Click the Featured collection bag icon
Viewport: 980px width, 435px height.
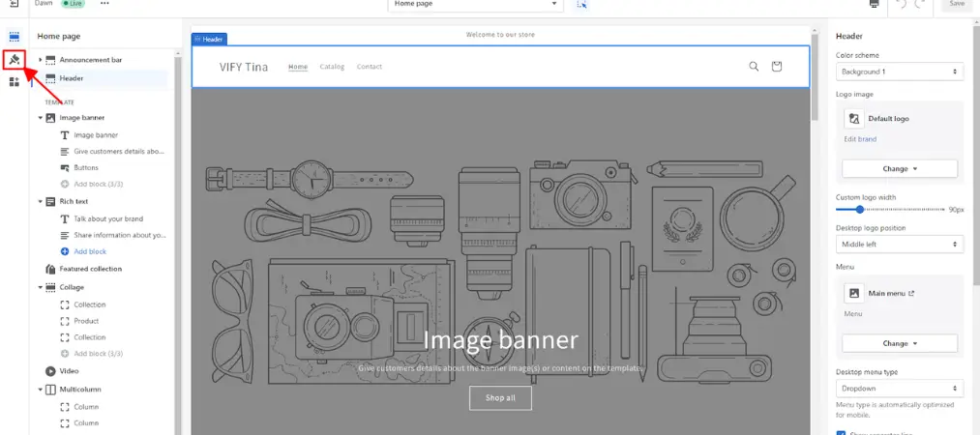coord(50,269)
